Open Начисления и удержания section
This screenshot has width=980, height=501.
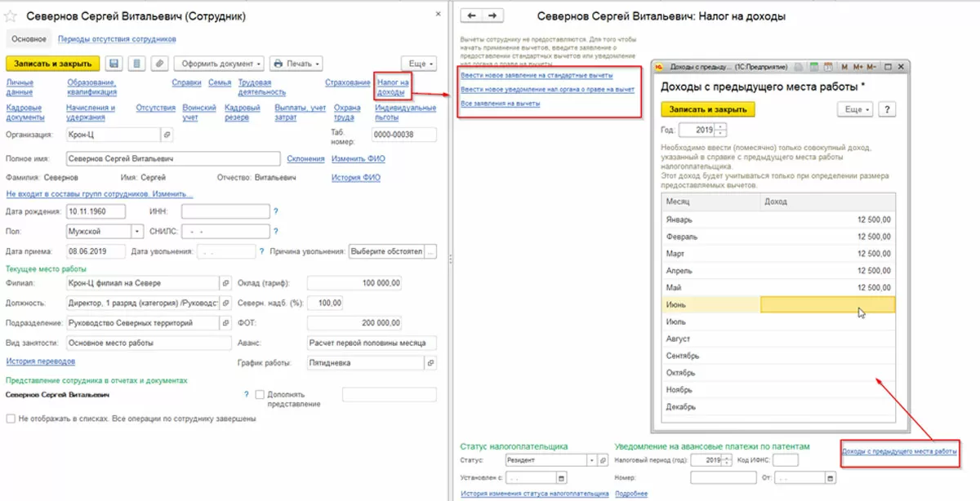(x=91, y=112)
